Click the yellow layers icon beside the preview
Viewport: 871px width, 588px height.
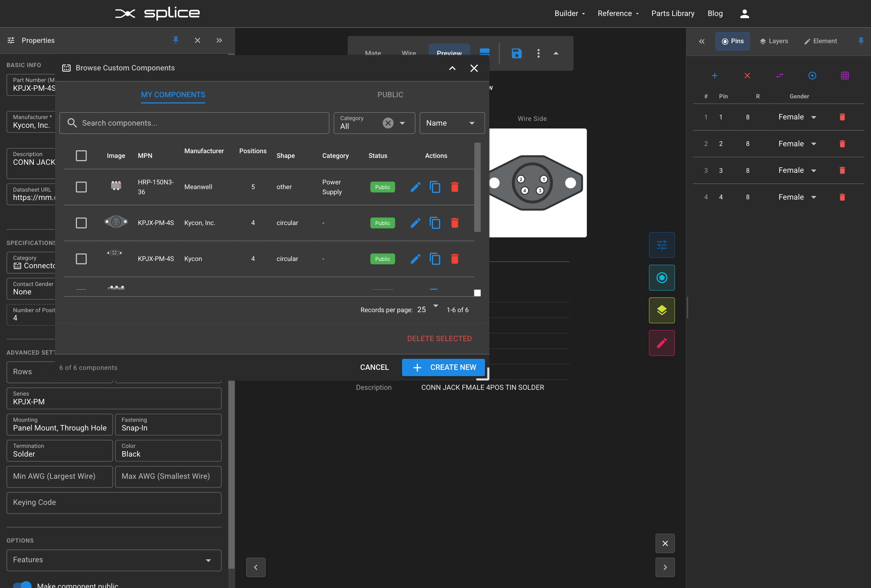(x=662, y=310)
